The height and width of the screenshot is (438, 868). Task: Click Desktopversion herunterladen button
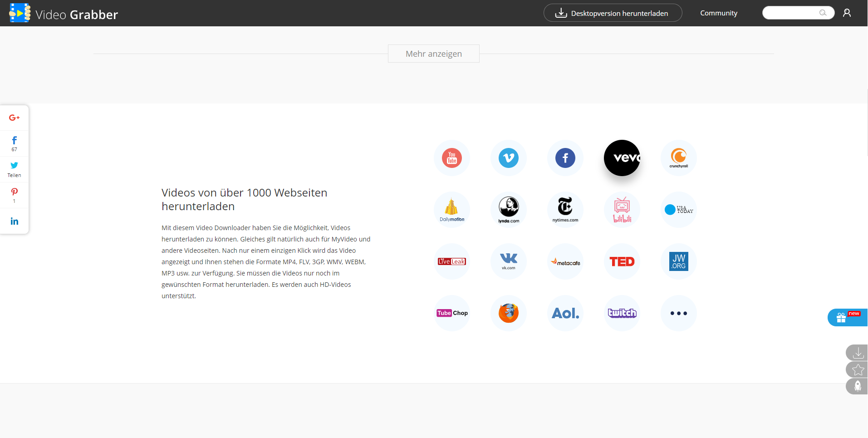[613, 13]
